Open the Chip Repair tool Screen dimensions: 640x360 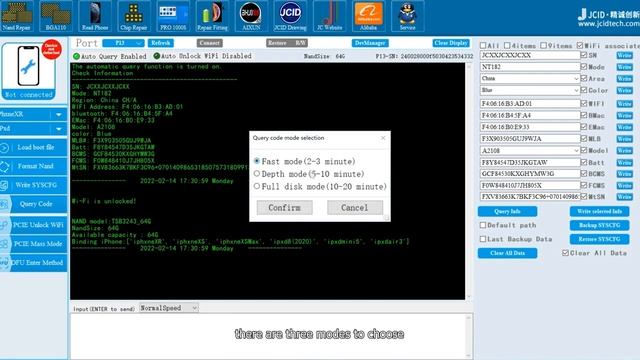134,16
